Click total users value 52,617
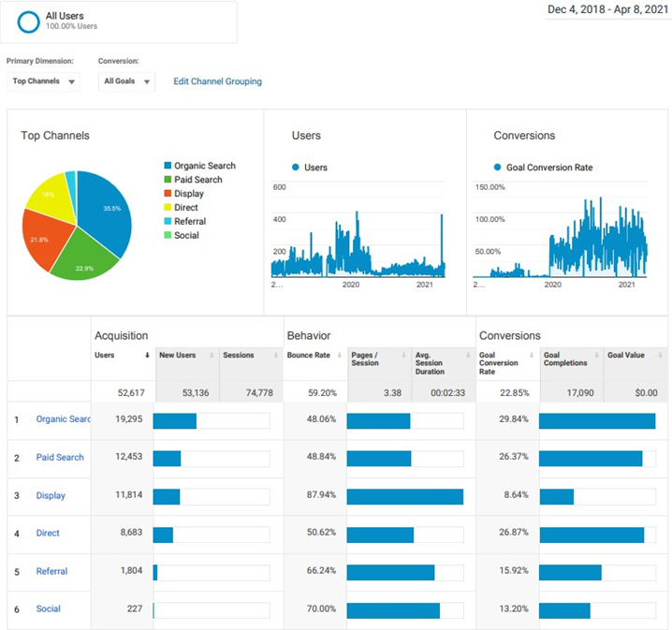 tap(131, 392)
